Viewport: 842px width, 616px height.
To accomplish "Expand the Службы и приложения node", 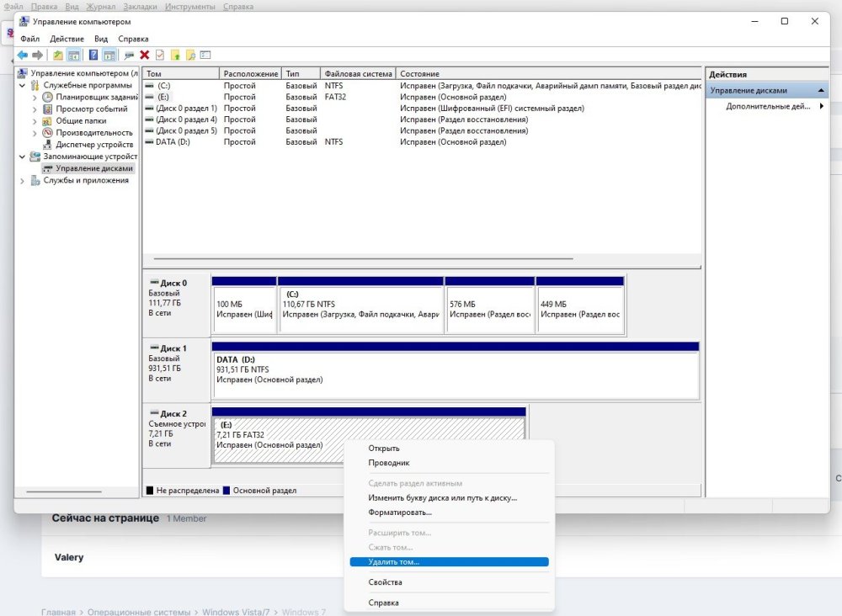I will point(22,180).
